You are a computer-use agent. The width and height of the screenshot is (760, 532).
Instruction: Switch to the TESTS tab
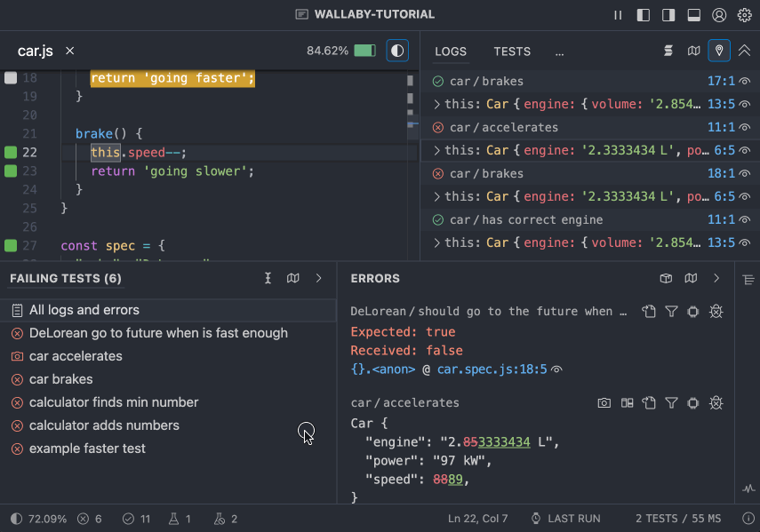click(512, 52)
